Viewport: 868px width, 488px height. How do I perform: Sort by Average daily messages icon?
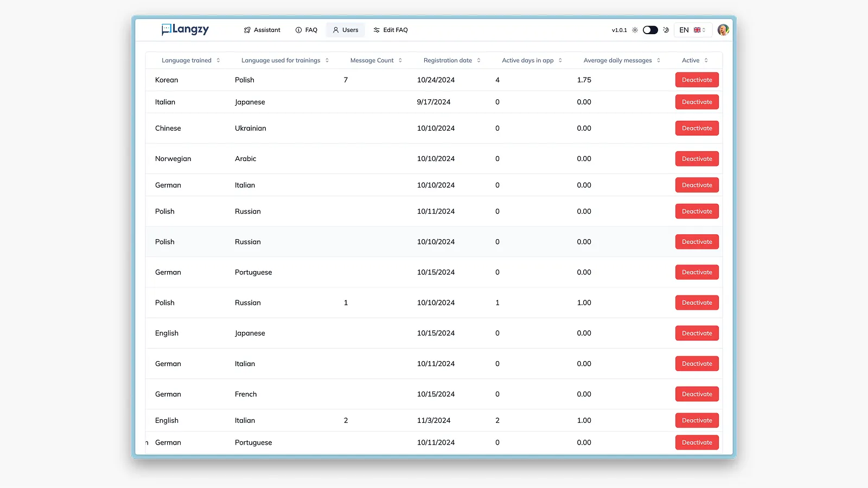click(x=659, y=61)
